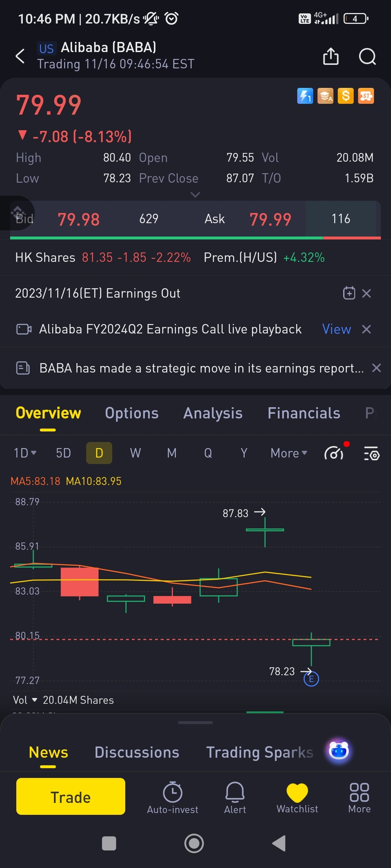Tap the share icon in header
Image resolution: width=391 pixels, height=868 pixels.
(331, 56)
